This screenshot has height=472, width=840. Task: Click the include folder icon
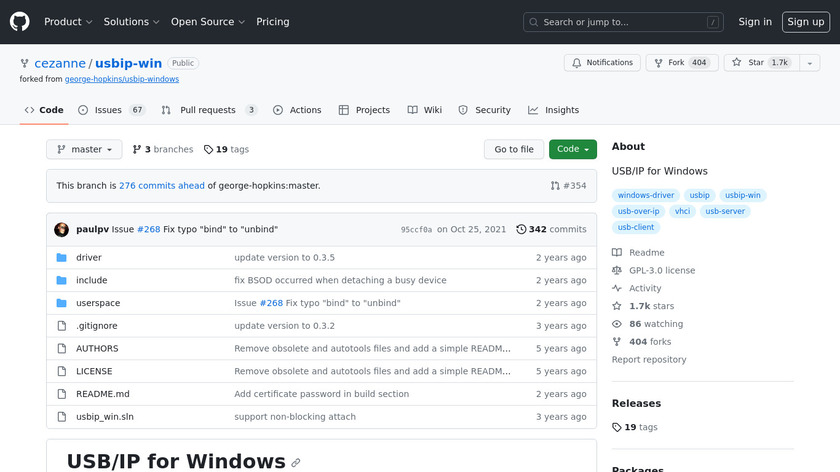pyautogui.click(x=62, y=280)
